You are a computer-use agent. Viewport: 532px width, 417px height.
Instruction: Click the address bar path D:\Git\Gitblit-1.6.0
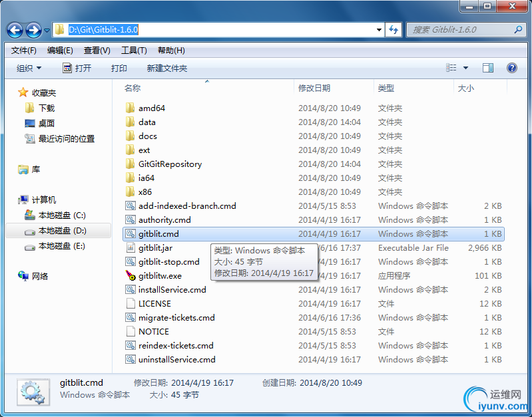tap(103, 30)
